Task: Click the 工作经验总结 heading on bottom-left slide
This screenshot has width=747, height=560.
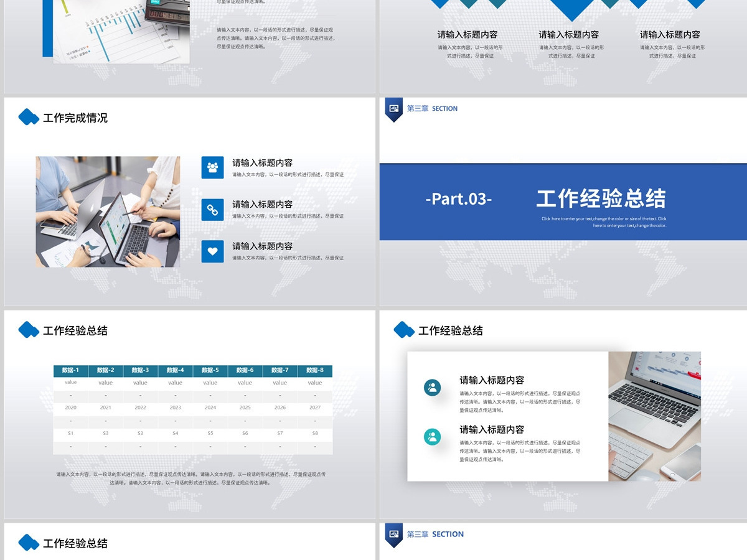Action: 75,543
